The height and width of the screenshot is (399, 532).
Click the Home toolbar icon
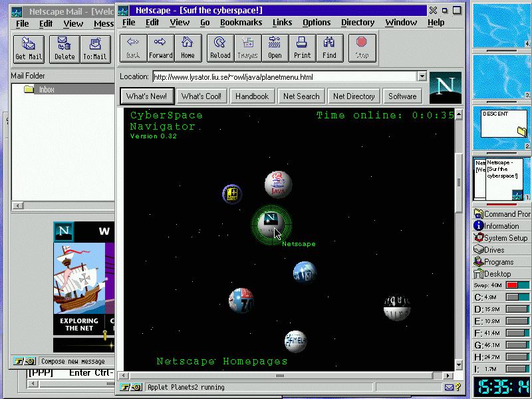[188, 47]
